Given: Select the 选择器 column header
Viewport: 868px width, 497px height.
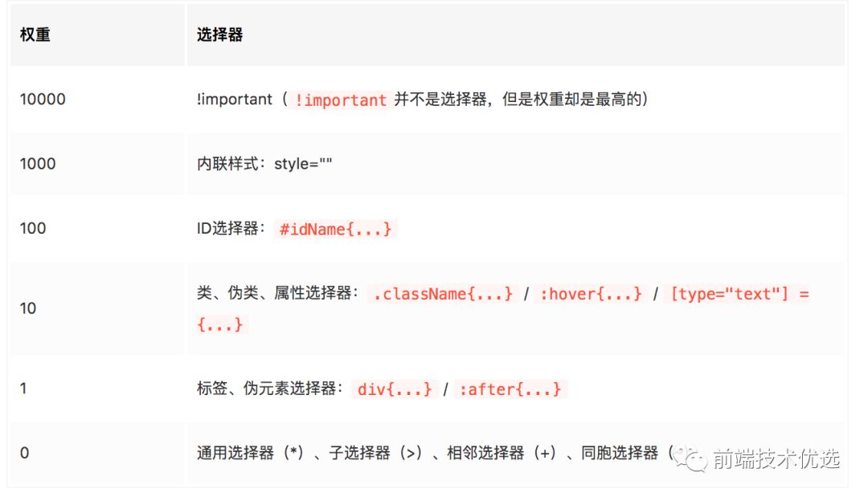Looking at the screenshot, I should click(x=219, y=35).
